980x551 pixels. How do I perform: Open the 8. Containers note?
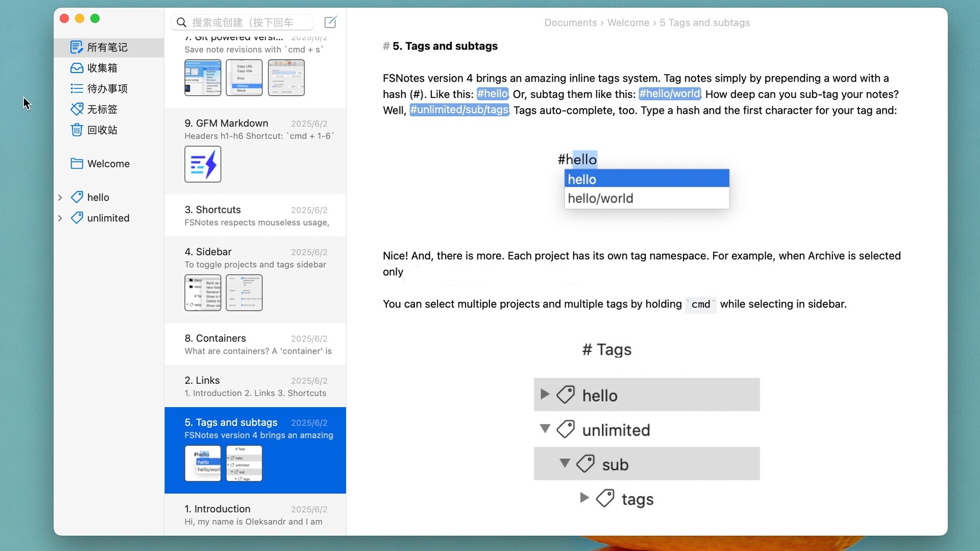pyautogui.click(x=255, y=344)
